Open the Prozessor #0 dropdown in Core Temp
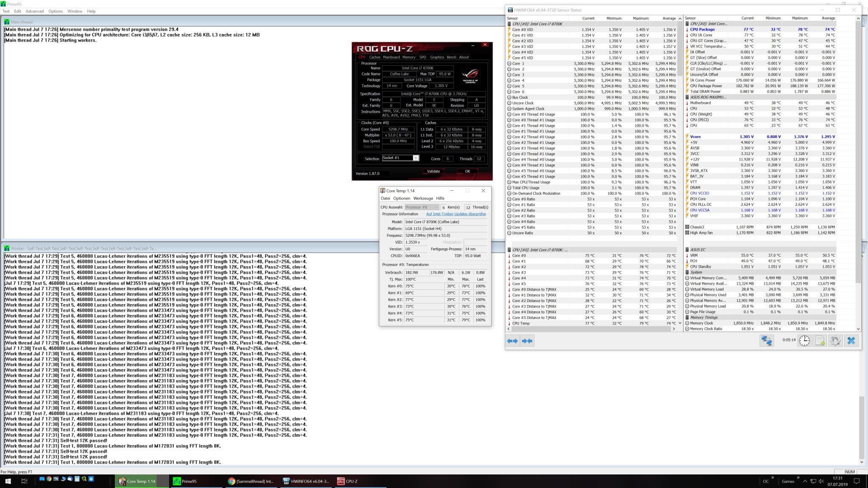 (x=421, y=207)
